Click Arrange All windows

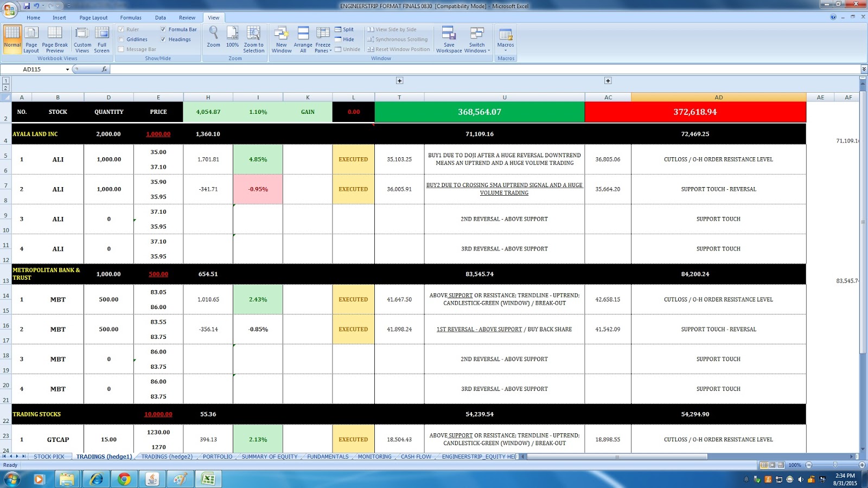click(x=303, y=39)
